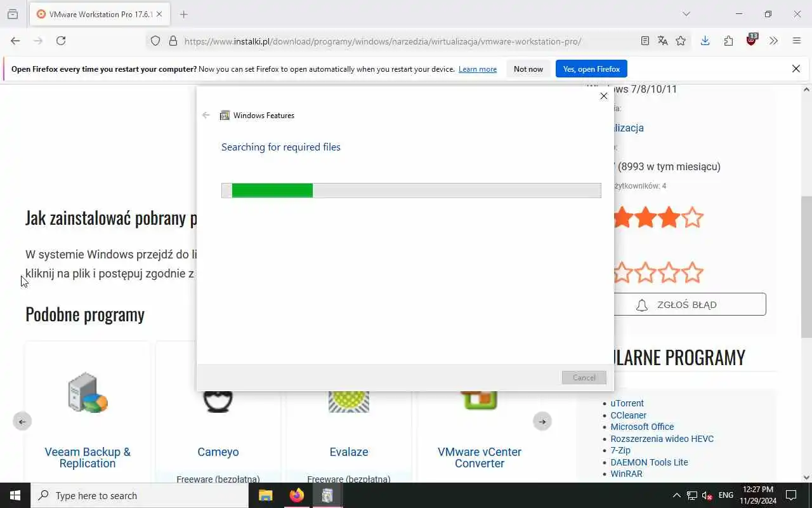Open Firefox application hamburger menu
Viewport: 812px width, 508px height.
[x=797, y=41]
